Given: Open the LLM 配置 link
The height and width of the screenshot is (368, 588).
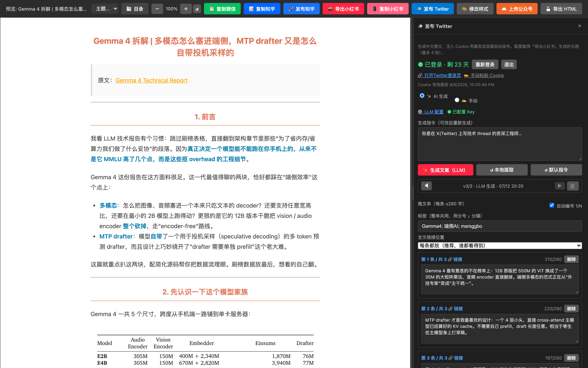Looking at the screenshot, I should (431, 112).
